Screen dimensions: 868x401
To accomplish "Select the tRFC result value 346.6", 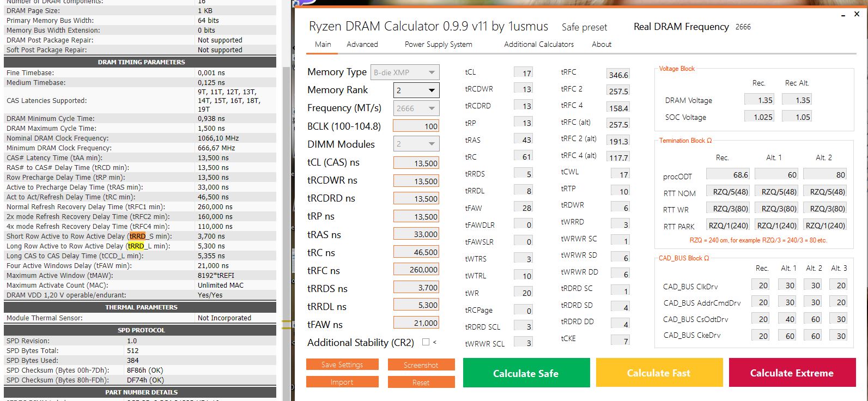I will coord(618,75).
